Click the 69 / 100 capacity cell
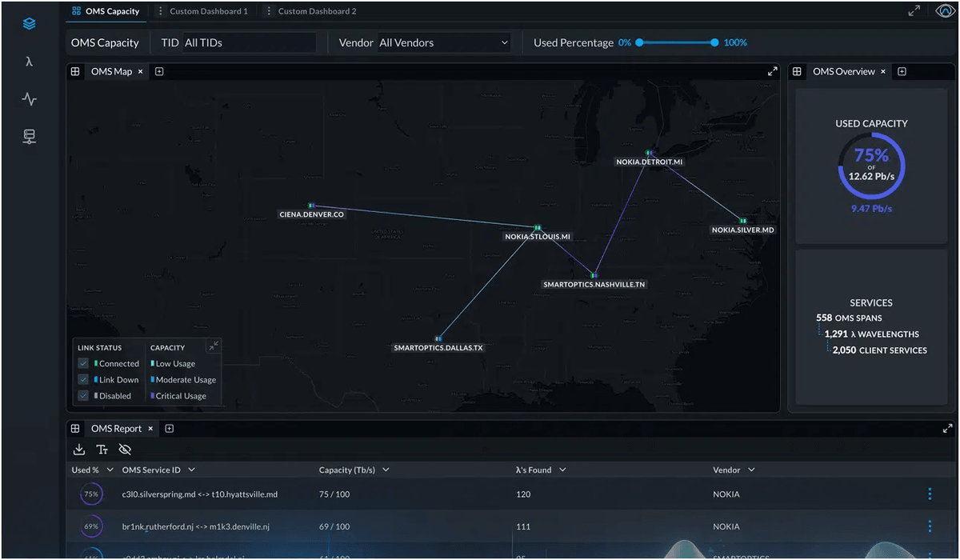Image resolution: width=960 pixels, height=560 pixels. point(334,526)
